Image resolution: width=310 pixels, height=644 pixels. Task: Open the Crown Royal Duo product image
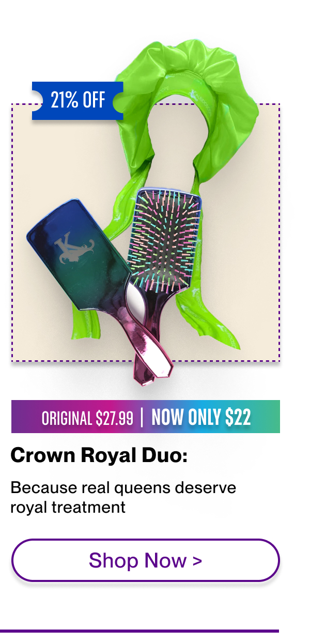tap(146, 217)
